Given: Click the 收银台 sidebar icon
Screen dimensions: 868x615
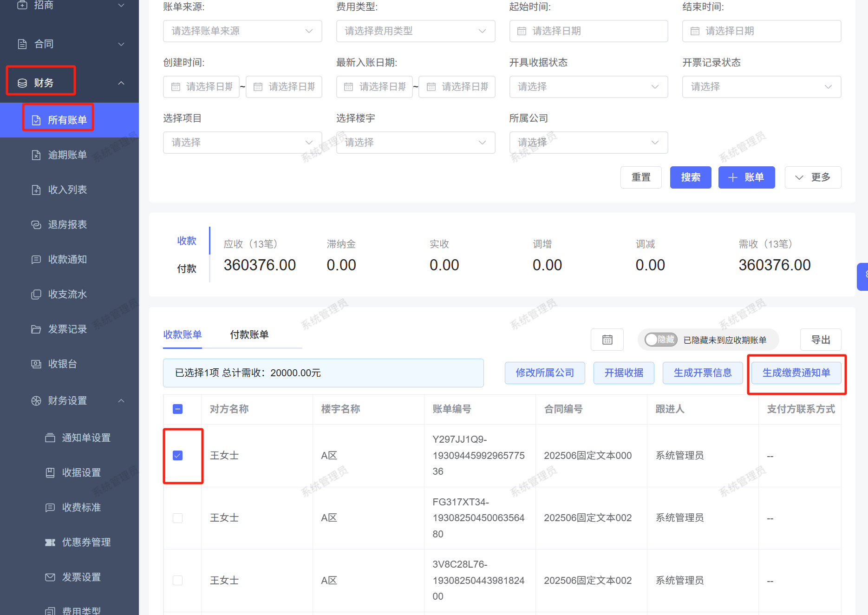Looking at the screenshot, I should (x=36, y=364).
